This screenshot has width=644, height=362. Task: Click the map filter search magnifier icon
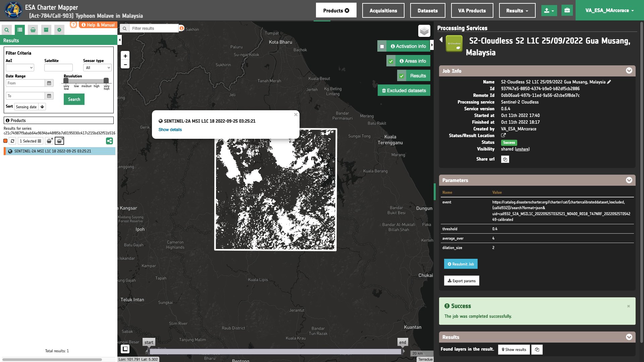124,28
